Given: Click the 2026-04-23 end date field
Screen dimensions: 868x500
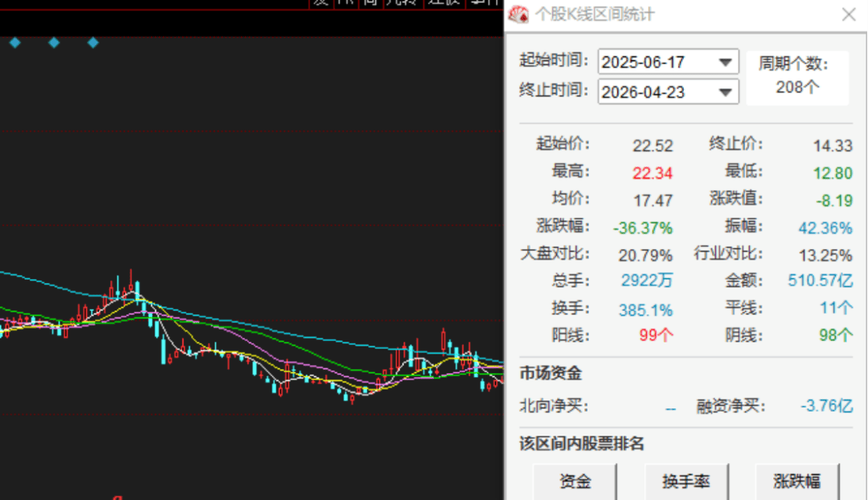Looking at the screenshot, I should [655, 92].
